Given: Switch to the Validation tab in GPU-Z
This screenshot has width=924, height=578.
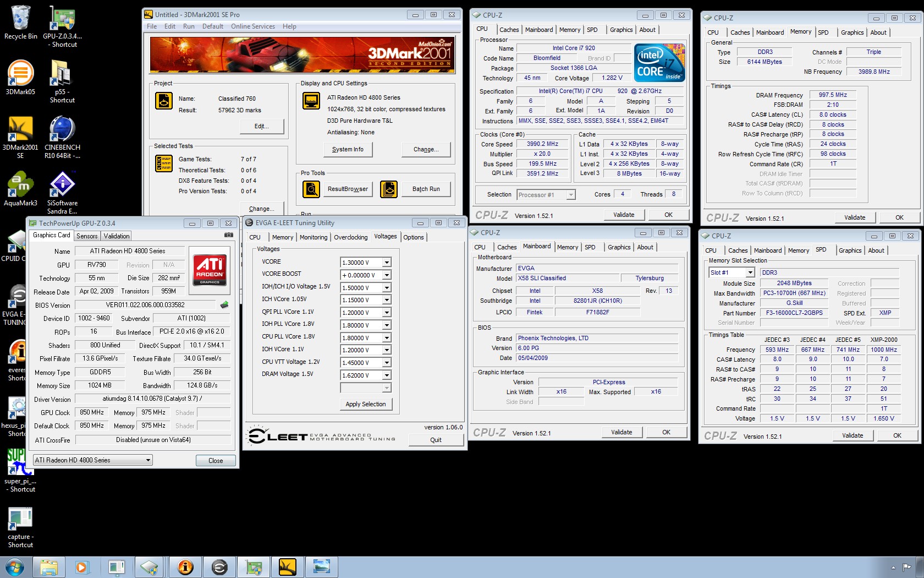Looking at the screenshot, I should point(117,236).
